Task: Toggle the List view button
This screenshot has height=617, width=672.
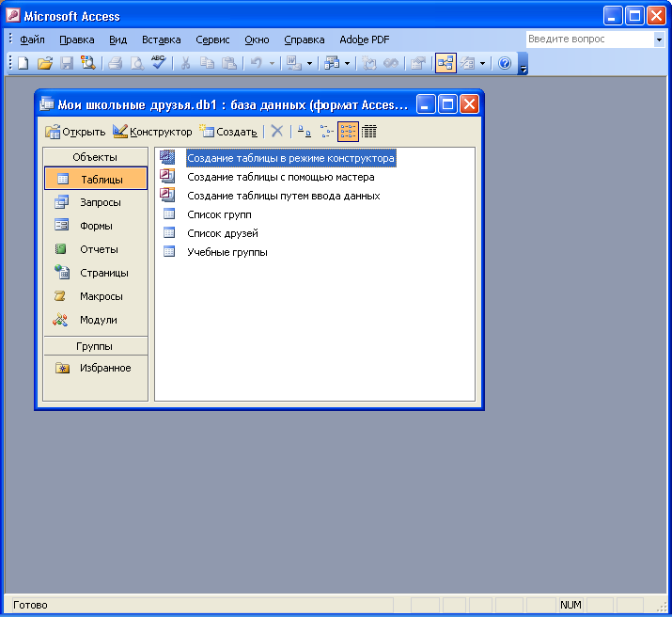Action: (x=348, y=131)
